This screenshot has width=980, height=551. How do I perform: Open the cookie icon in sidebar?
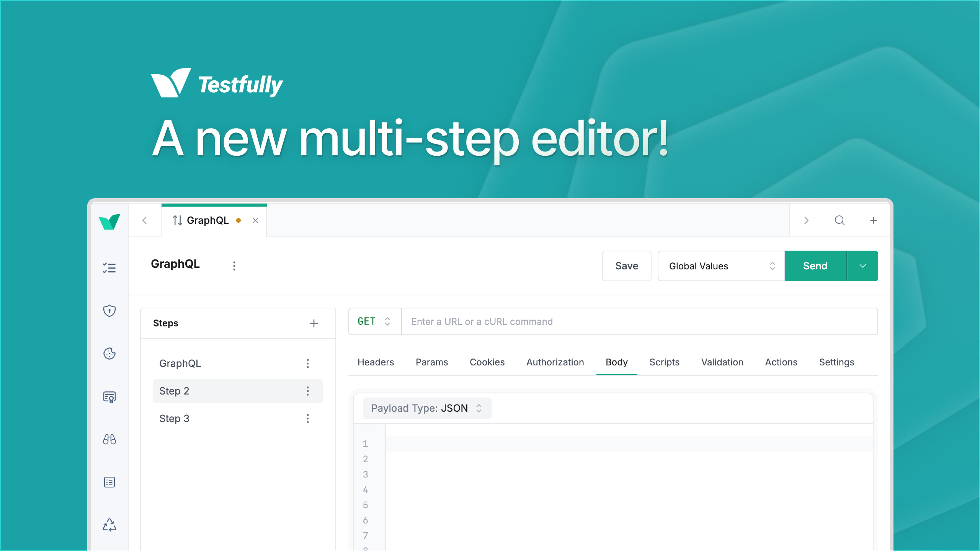(109, 353)
